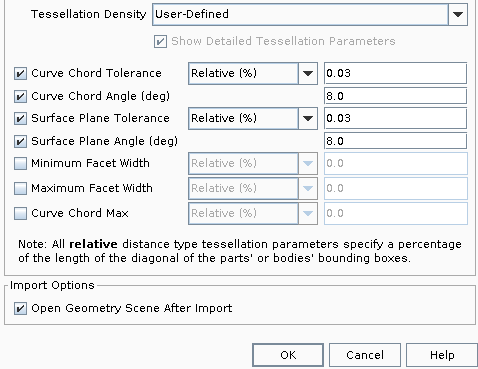Screen dimensions: 478x369
Task: Enable Curve Chord Max checkbox
Action: 20,213
